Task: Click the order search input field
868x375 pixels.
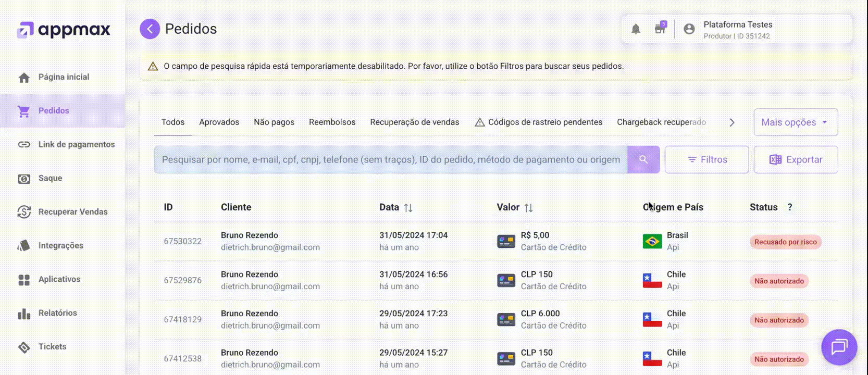Action: 391,160
